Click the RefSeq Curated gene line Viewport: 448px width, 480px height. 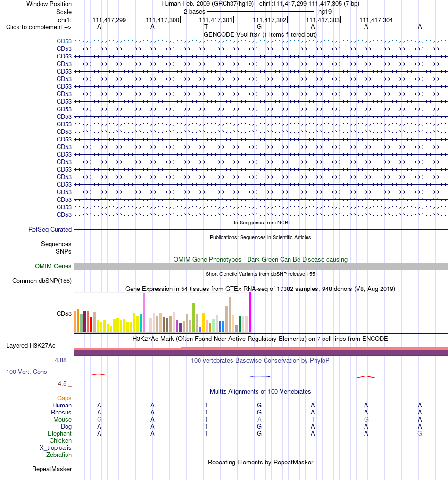pyautogui.click(x=260, y=229)
